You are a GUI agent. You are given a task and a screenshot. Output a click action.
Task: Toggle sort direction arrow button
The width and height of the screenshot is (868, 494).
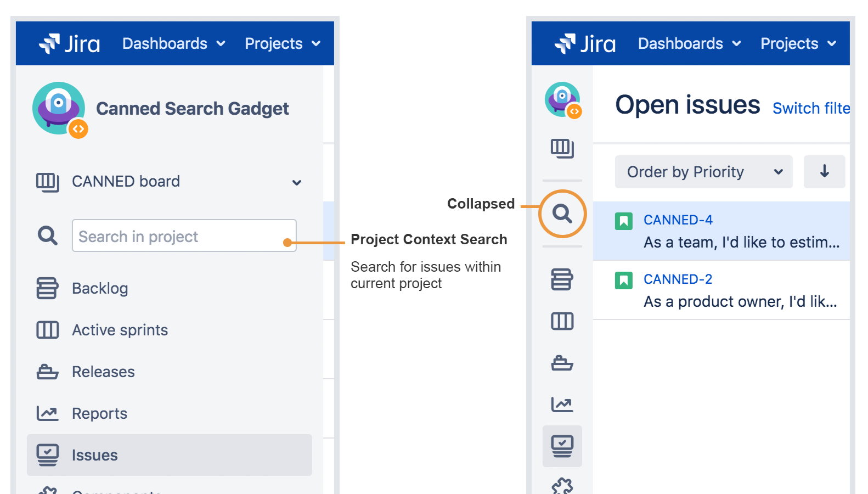(824, 172)
